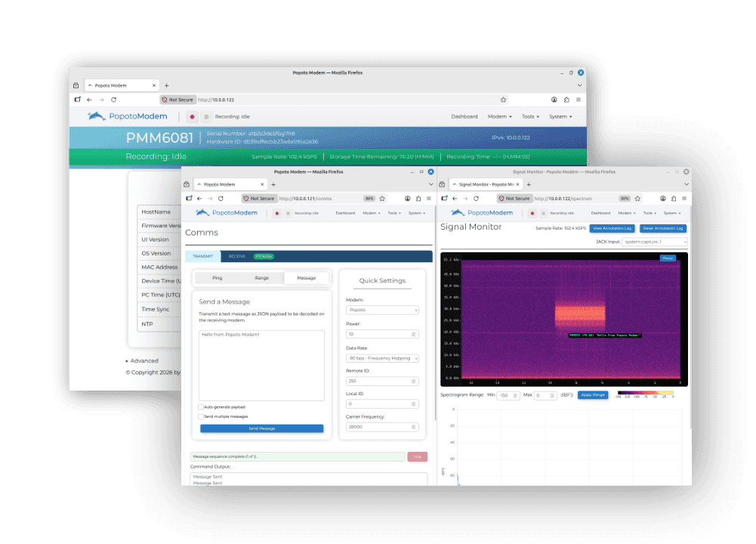The image size is (756, 544).
Task: Open System menu in Comms window navbar
Action: [x=417, y=213]
